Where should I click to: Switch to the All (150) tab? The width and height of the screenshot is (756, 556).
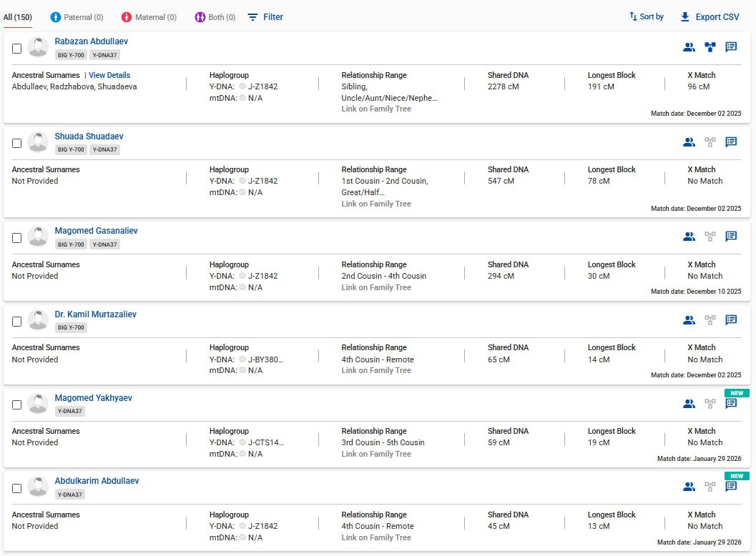click(18, 17)
